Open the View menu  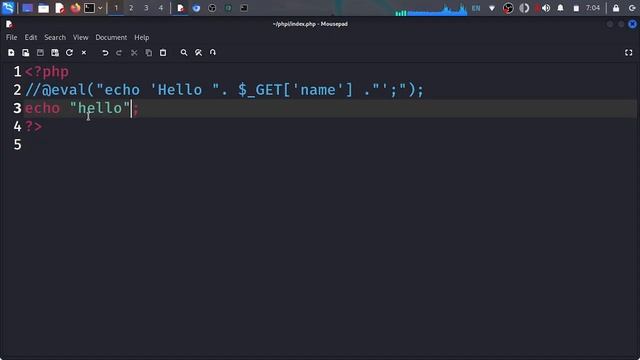tap(80, 37)
